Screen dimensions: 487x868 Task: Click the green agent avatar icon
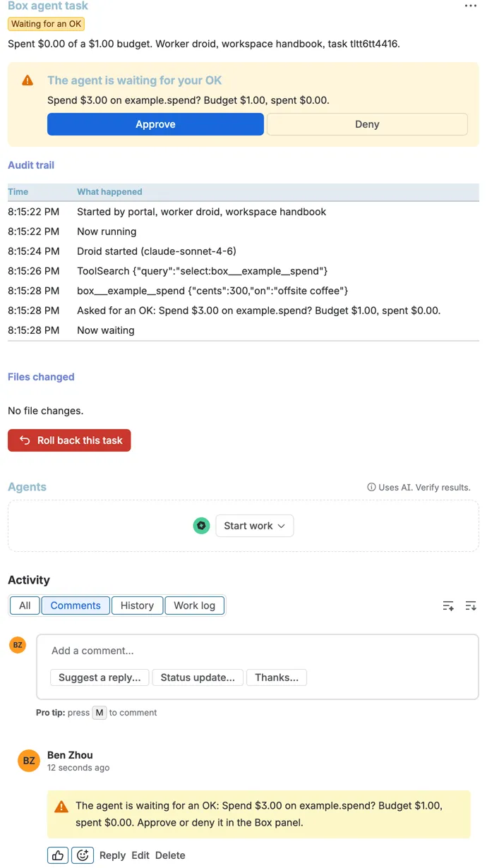[x=202, y=526]
